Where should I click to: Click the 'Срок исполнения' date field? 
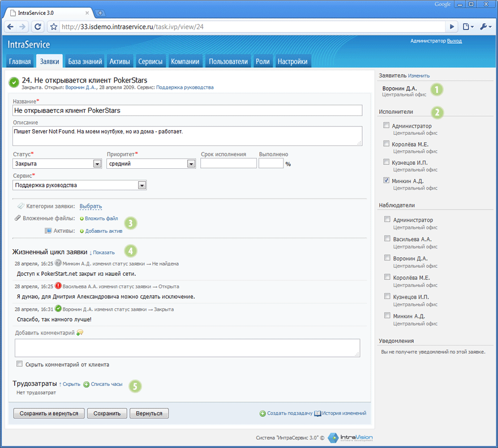click(x=229, y=164)
